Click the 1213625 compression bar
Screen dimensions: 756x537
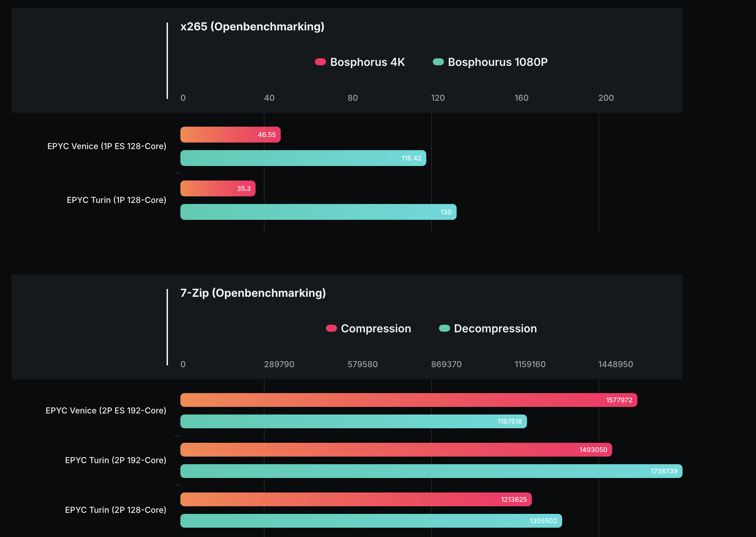pyautogui.click(x=356, y=499)
